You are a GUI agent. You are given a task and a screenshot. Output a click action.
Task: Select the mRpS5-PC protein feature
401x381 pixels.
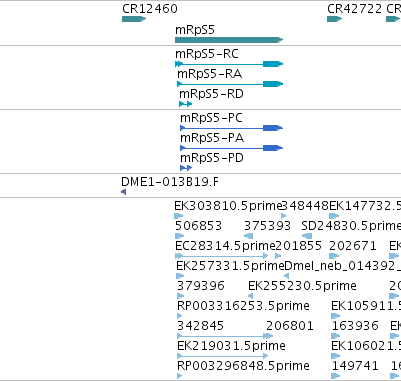pos(231,128)
